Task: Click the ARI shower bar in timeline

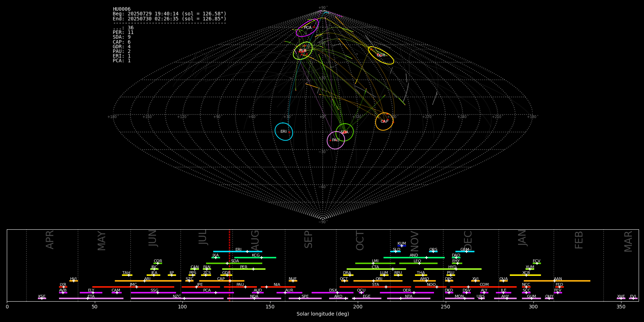Action: [x=148, y=281]
